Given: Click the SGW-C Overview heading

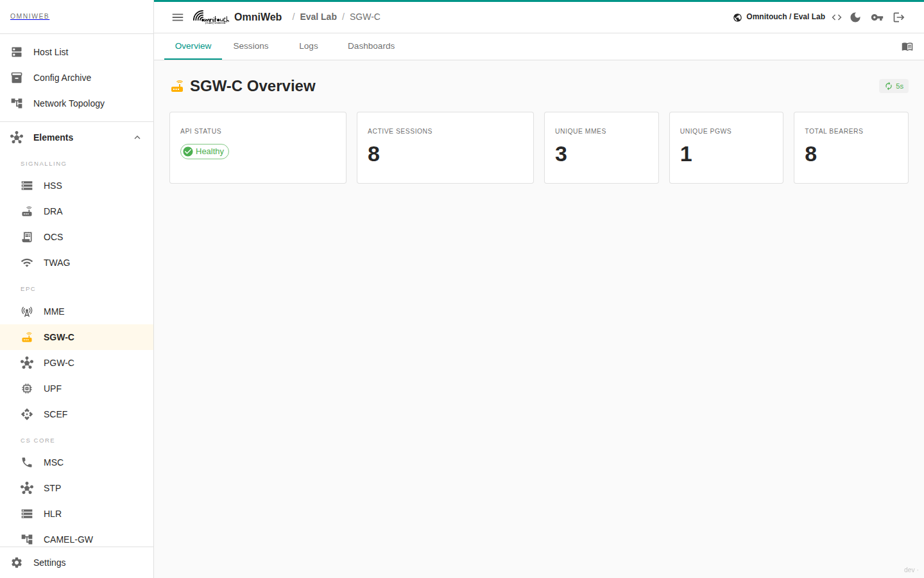Looking at the screenshot, I should (x=253, y=86).
